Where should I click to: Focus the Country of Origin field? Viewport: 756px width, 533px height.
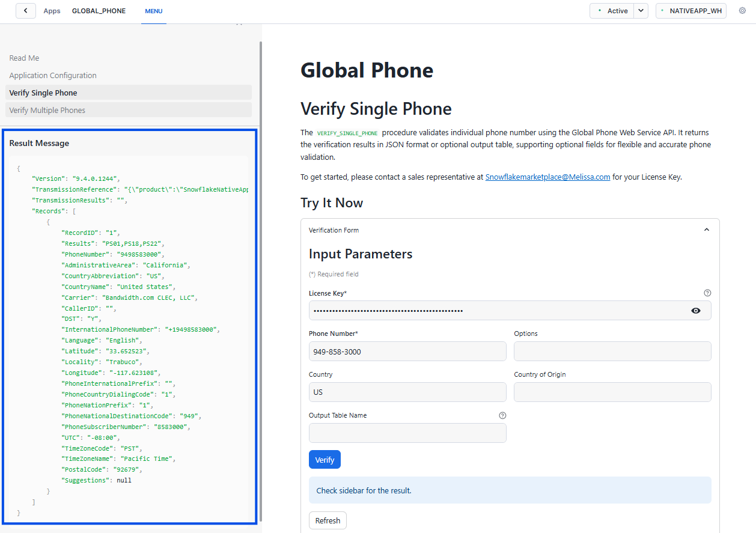click(x=612, y=392)
